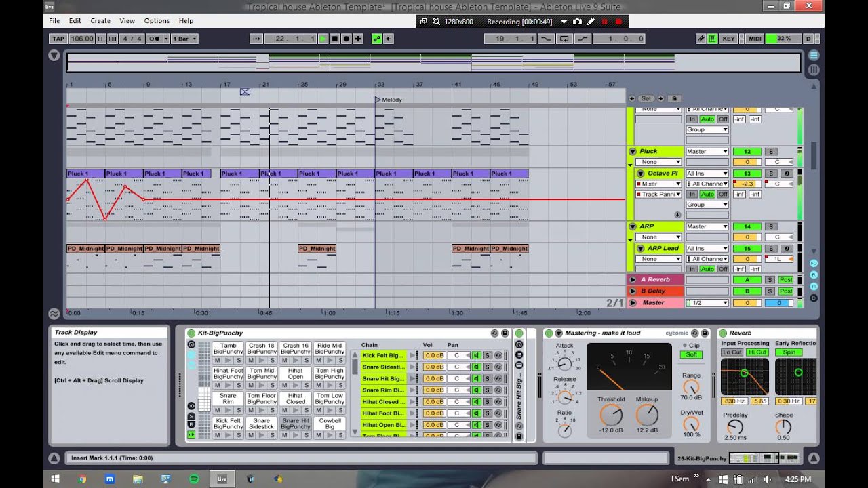Toggle track activator 13 for Octave Pl
The width and height of the screenshot is (868, 488).
(747, 174)
